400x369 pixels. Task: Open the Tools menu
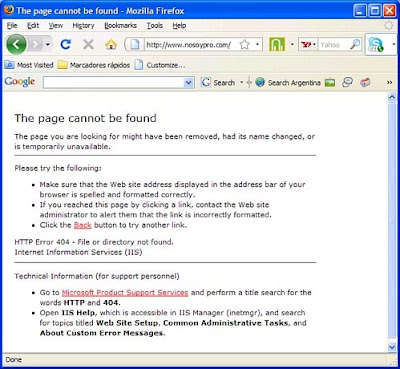(x=155, y=26)
